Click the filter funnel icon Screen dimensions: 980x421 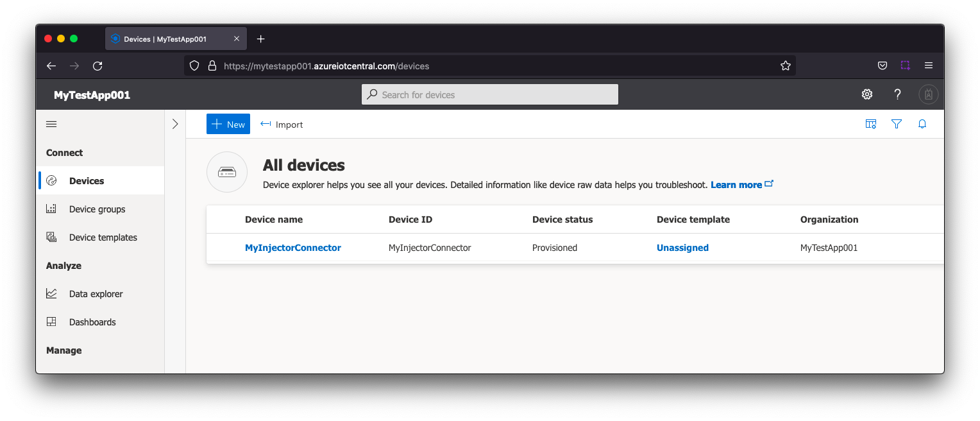tap(897, 125)
